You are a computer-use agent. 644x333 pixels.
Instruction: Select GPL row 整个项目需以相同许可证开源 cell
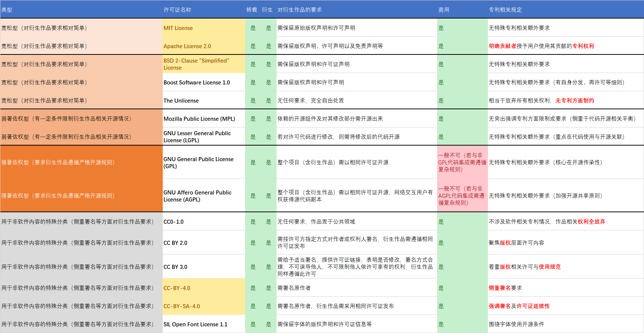pyautogui.click(x=357, y=162)
